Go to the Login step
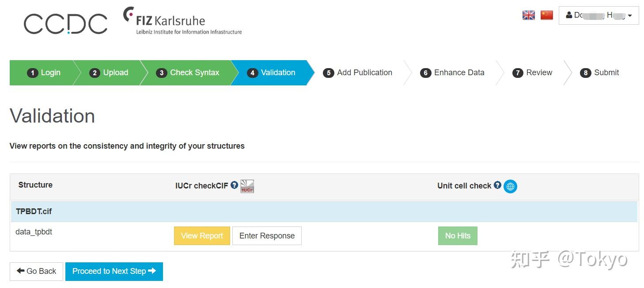The height and width of the screenshot is (288, 644). click(x=44, y=73)
